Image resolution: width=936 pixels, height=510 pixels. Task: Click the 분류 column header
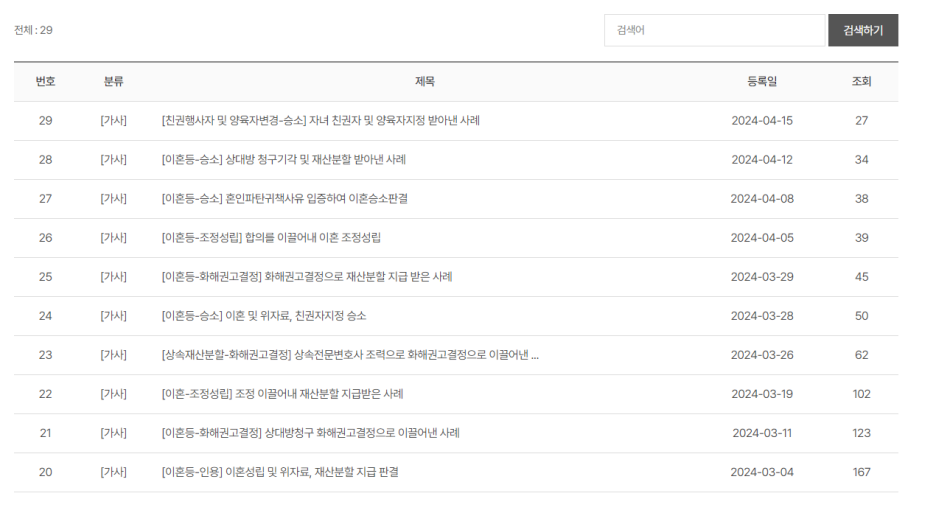[113, 81]
